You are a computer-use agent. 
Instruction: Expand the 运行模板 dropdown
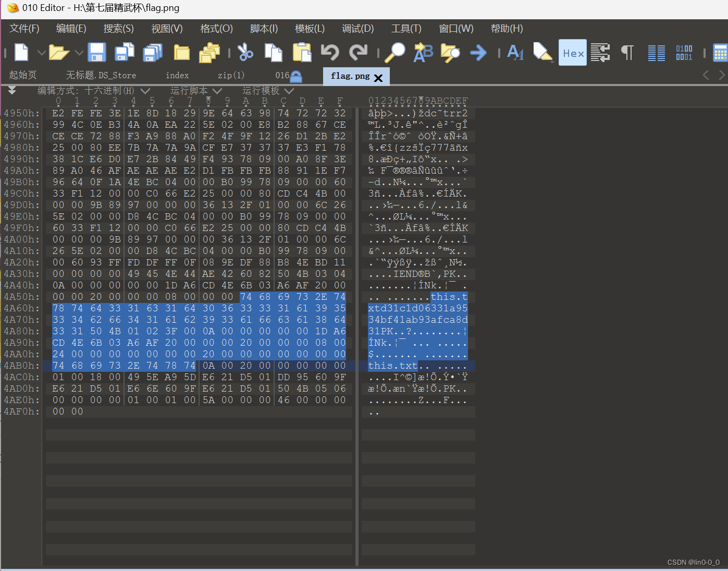pos(289,91)
